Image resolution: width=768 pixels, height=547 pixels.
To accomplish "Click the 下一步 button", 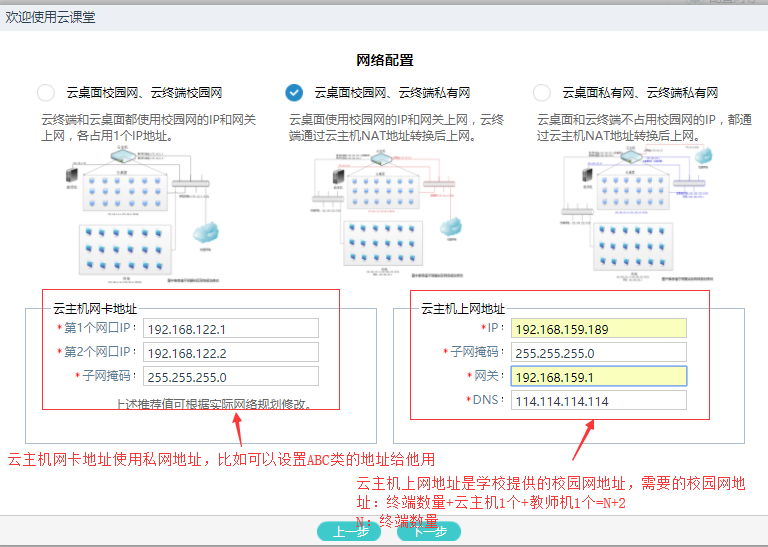I will [x=429, y=532].
